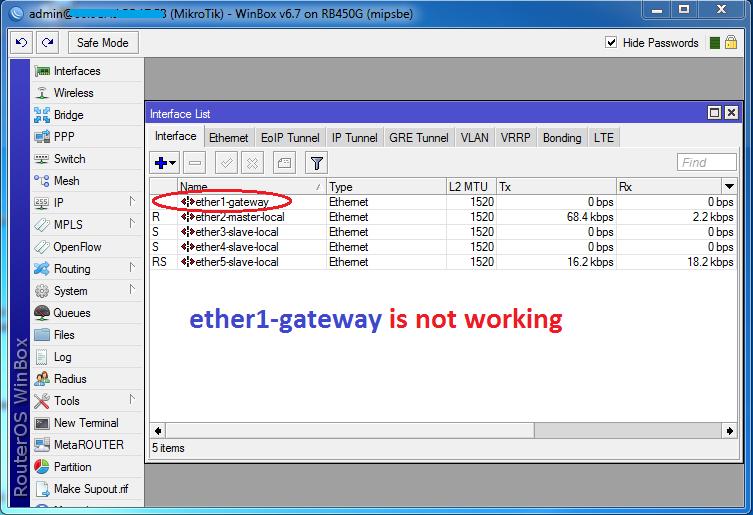This screenshot has width=753, height=515.
Task: Click the 68.4 kbps Tx value
Action: (x=590, y=217)
